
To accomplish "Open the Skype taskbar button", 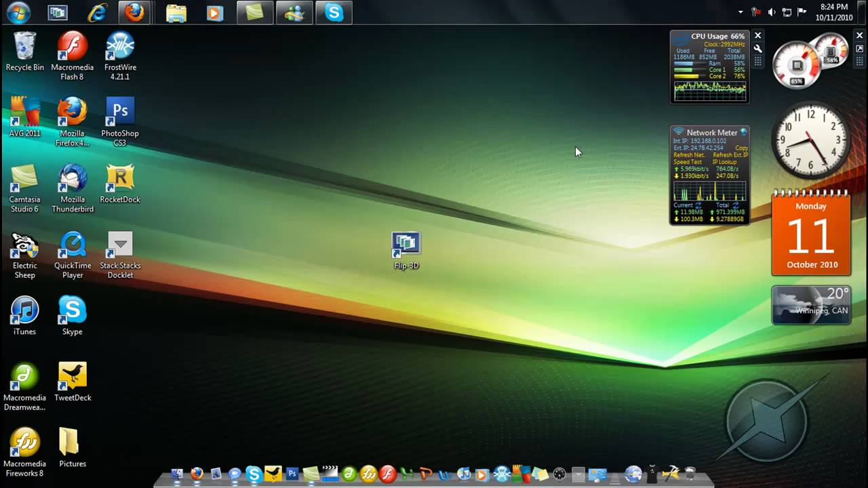I will tap(334, 12).
